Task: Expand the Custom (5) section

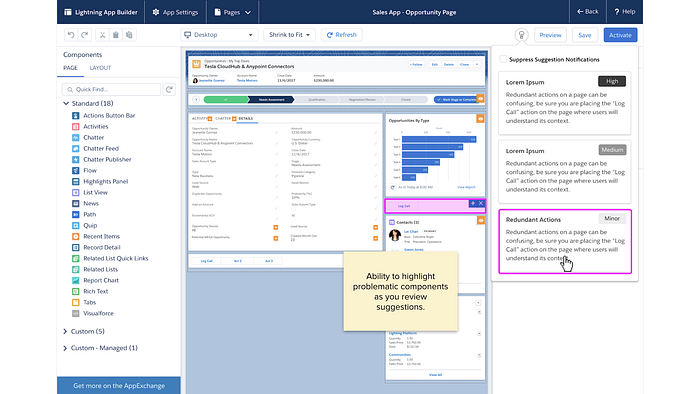Action: coord(65,331)
